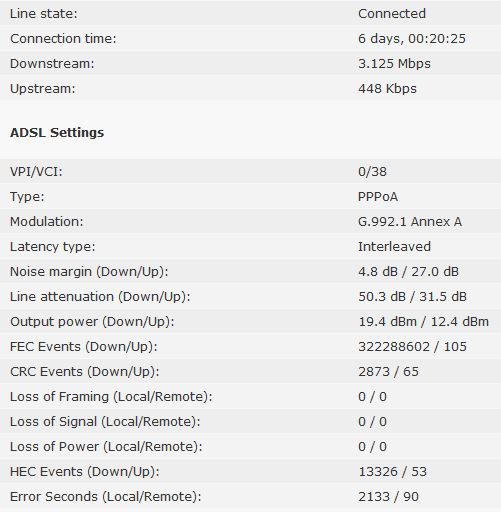Select the Output power dBm values
This screenshot has height=512, width=501.
pos(423,322)
